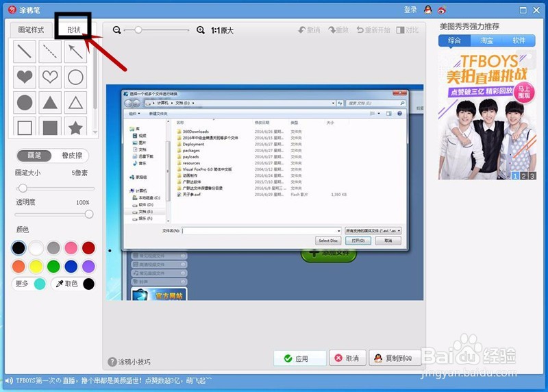Pick the pink color swatch
Image resolution: width=548 pixels, height=392 pixels.
click(71, 248)
